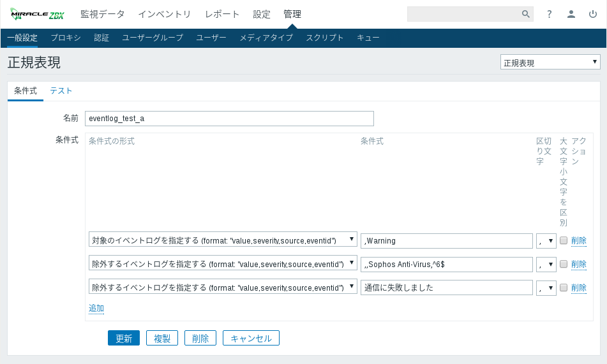Click the 複製 button

(x=162, y=339)
